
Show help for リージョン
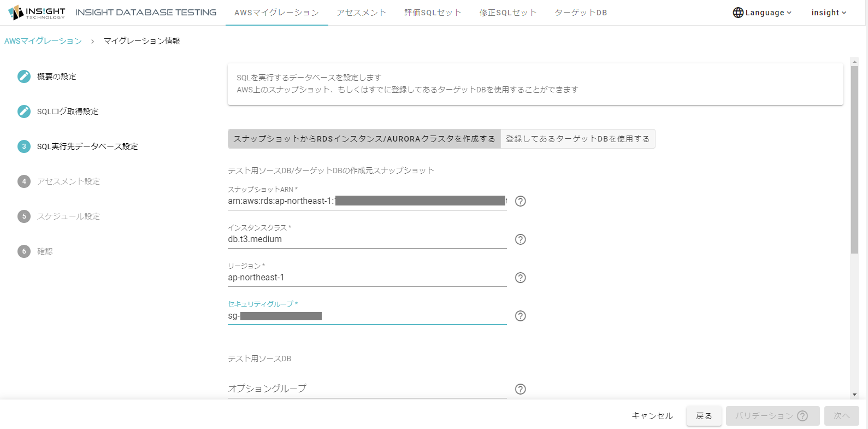[521, 278]
